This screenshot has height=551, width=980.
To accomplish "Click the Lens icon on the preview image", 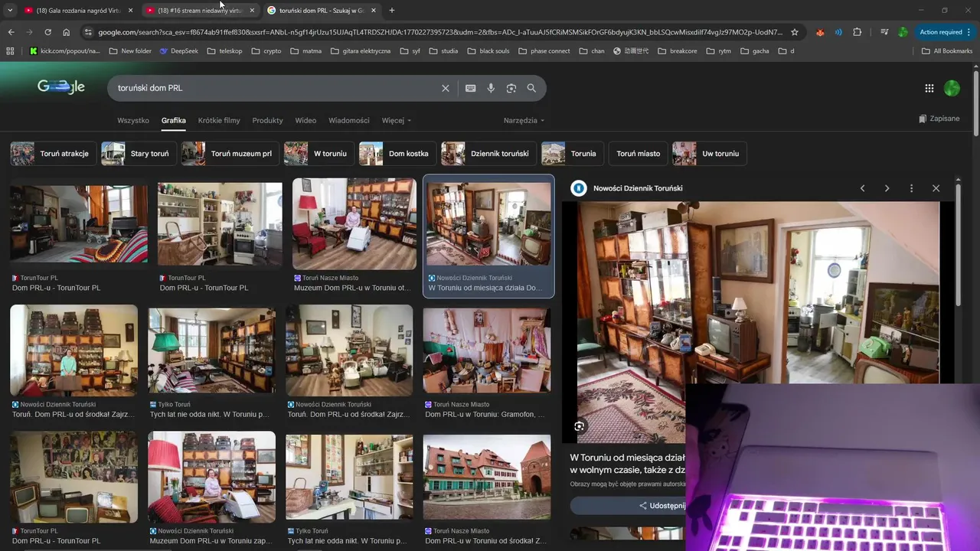I will pyautogui.click(x=580, y=426).
